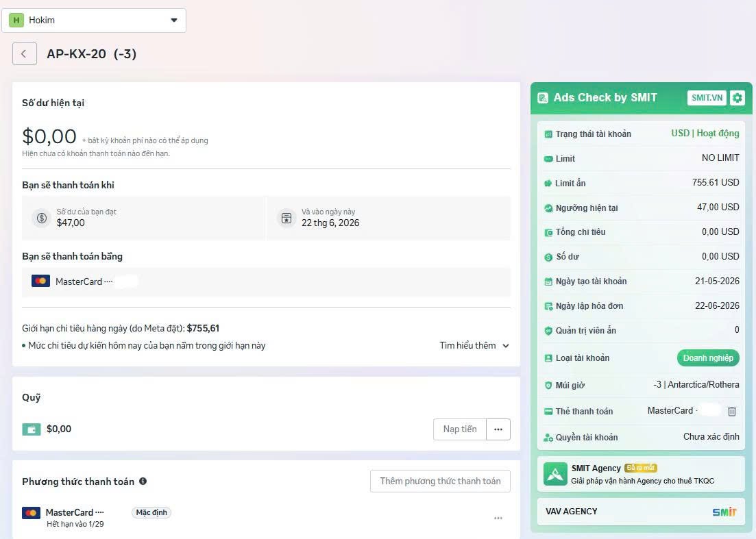Image resolution: width=756 pixels, height=539 pixels.
Task: Click the AP-KX-20 (-3) account title
Action: pos(92,54)
